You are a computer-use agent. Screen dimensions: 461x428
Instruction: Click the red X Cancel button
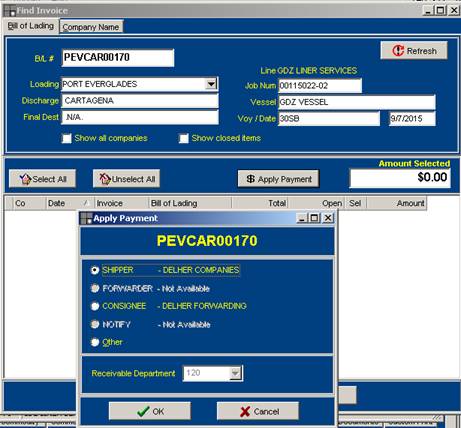(258, 411)
